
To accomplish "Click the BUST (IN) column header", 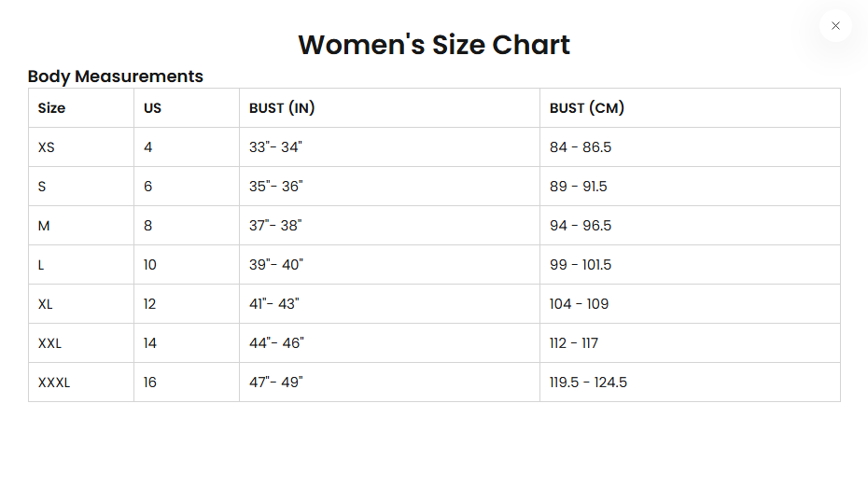I will (282, 108).
